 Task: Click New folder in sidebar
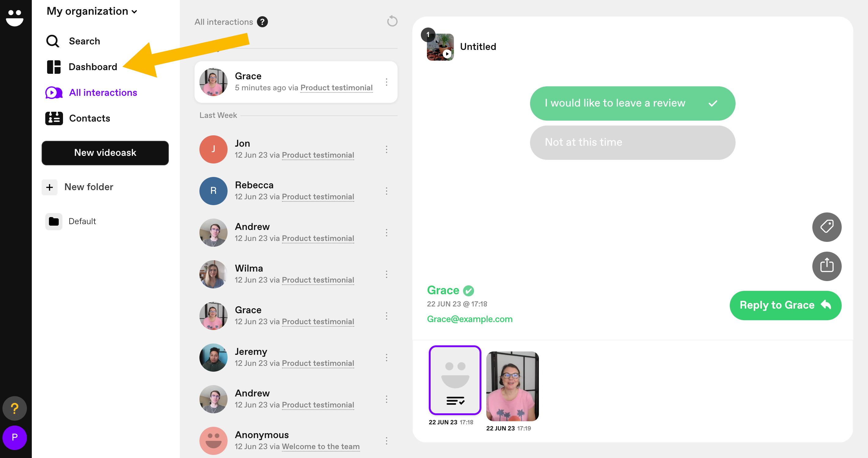[88, 187]
